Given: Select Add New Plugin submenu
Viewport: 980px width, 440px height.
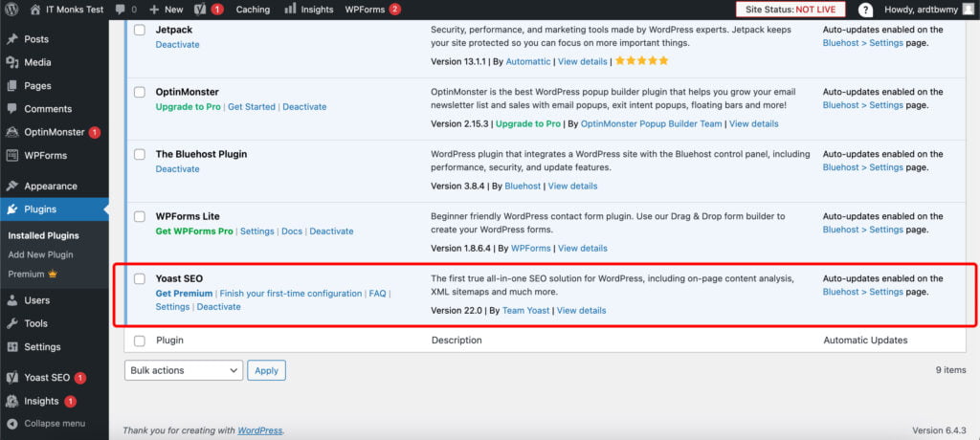Looking at the screenshot, I should tap(40, 254).
